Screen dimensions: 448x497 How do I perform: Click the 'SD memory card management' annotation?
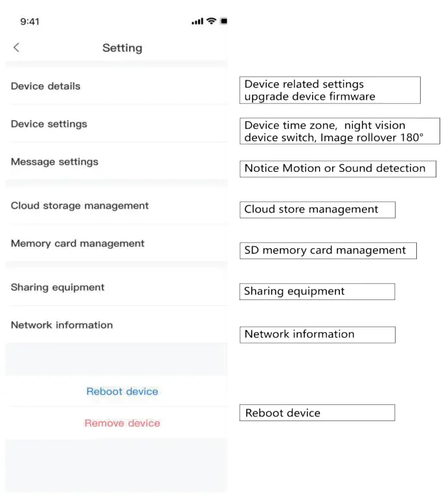(x=328, y=250)
